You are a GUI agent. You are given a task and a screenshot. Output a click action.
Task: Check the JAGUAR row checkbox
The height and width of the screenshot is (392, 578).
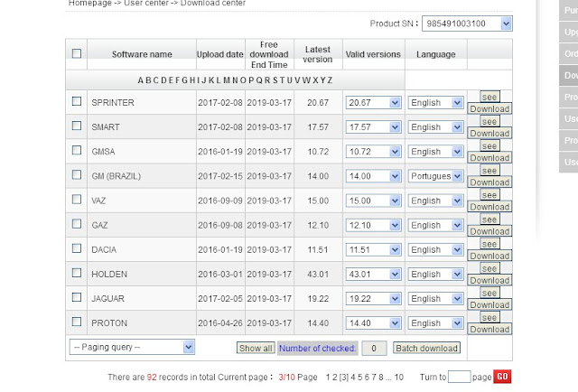(77, 297)
